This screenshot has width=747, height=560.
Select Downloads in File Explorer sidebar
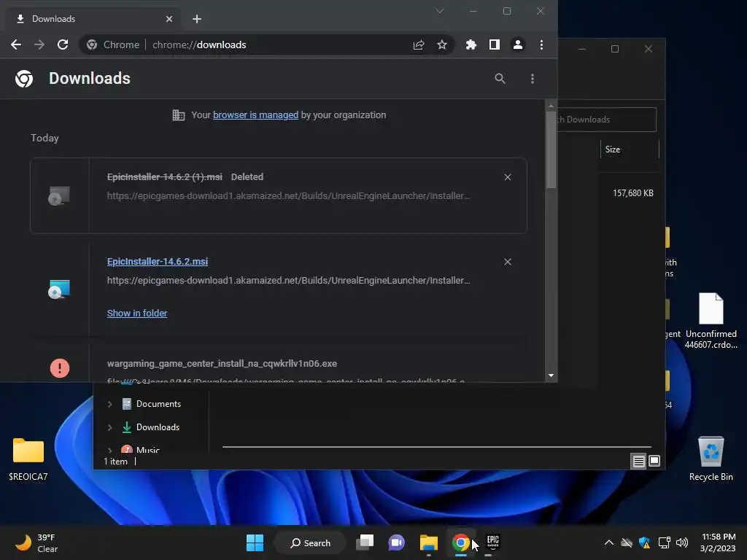(x=158, y=427)
